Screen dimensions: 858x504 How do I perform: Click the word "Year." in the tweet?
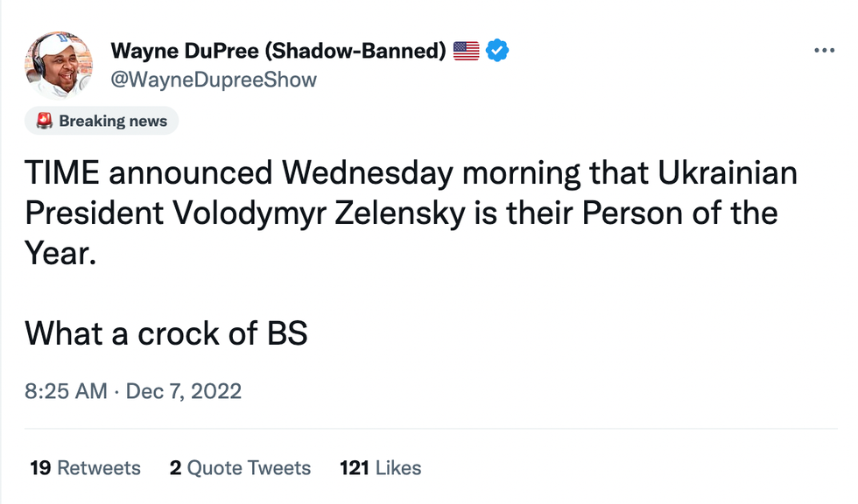(60, 252)
